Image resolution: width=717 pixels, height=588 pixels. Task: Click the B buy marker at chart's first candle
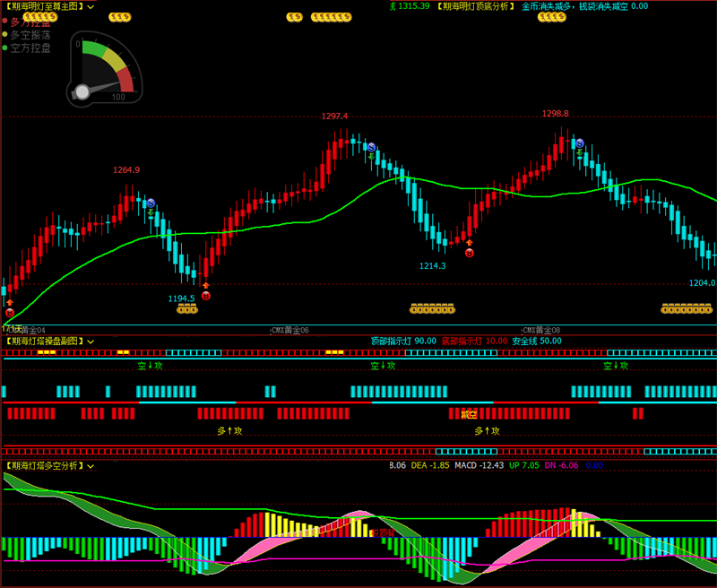[x=10, y=313]
